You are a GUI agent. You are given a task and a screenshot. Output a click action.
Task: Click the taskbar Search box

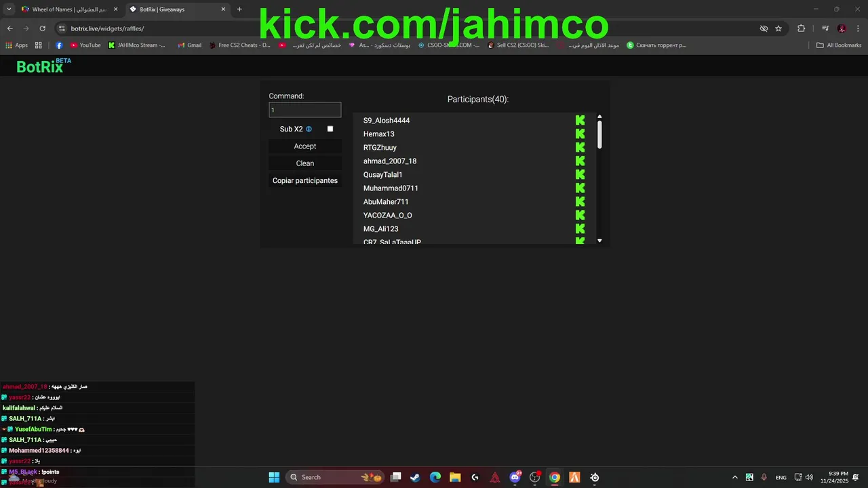335,477
